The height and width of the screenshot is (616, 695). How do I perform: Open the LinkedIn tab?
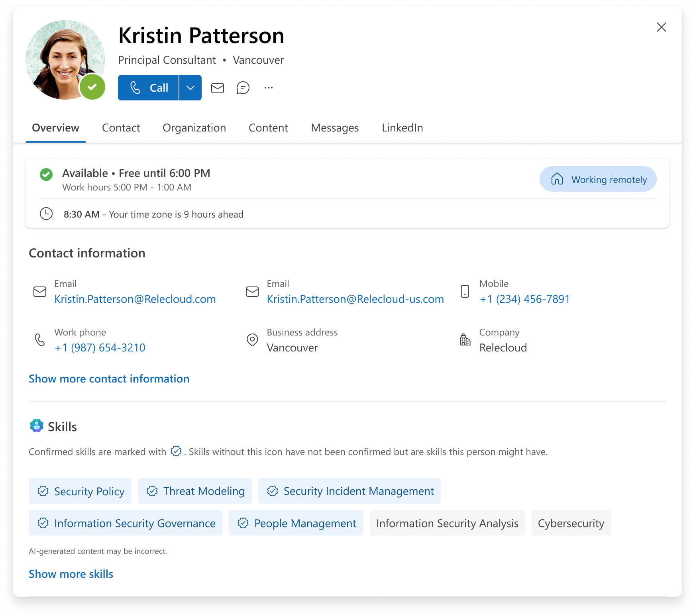point(402,128)
